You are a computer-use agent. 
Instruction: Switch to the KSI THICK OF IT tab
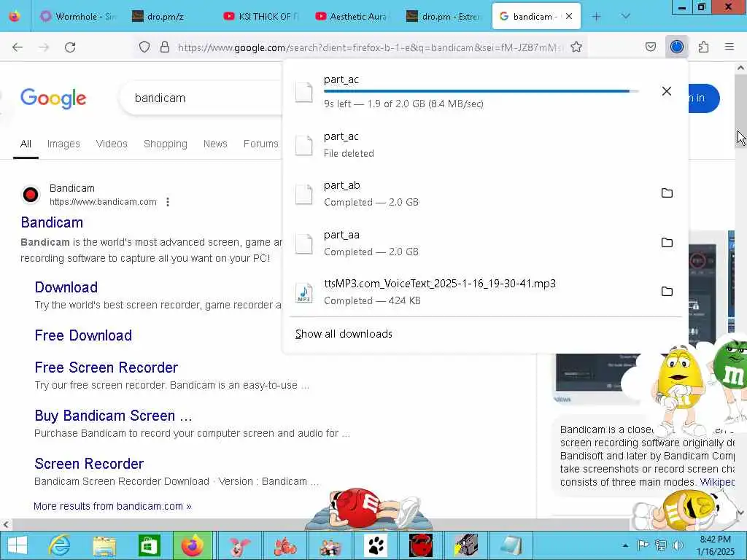click(x=261, y=17)
